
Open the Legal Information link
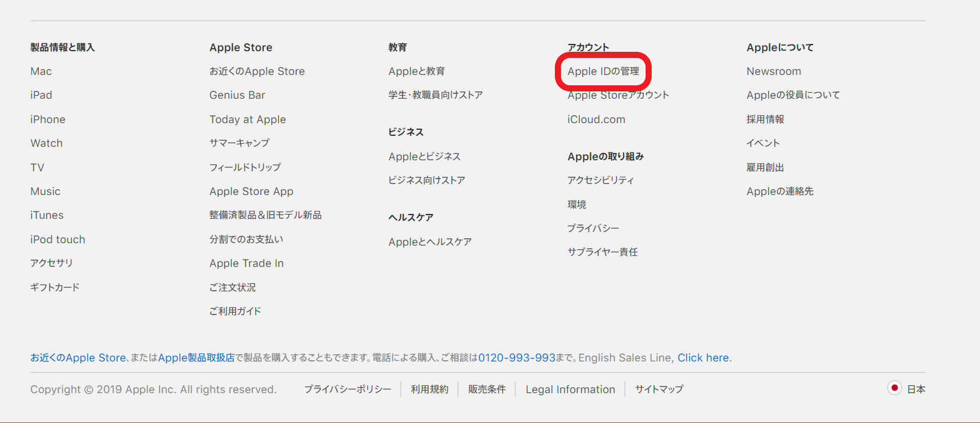[571, 389]
